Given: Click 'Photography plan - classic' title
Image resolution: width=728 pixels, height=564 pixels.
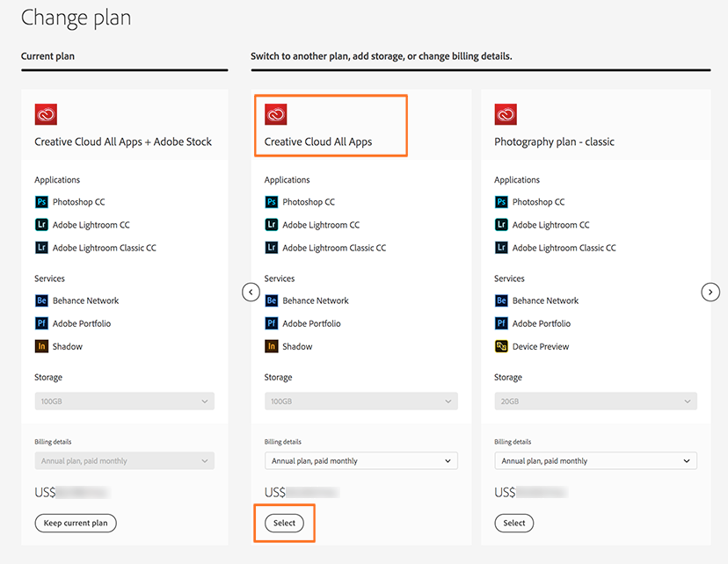Looking at the screenshot, I should pyautogui.click(x=554, y=142).
